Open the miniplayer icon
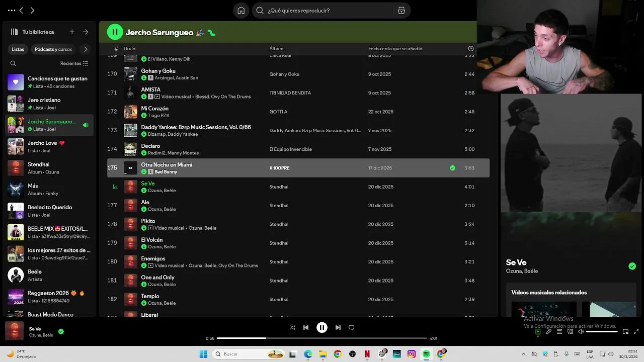The image size is (644, 362). (626, 332)
